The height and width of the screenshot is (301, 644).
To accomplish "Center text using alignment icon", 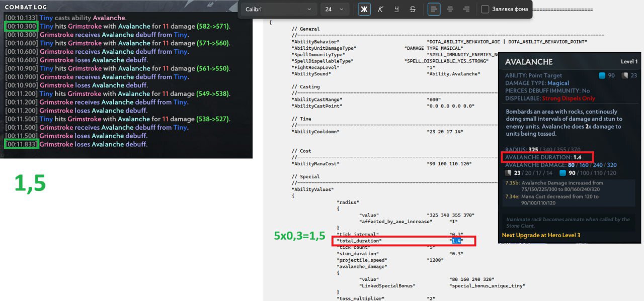I will pyautogui.click(x=450, y=9).
